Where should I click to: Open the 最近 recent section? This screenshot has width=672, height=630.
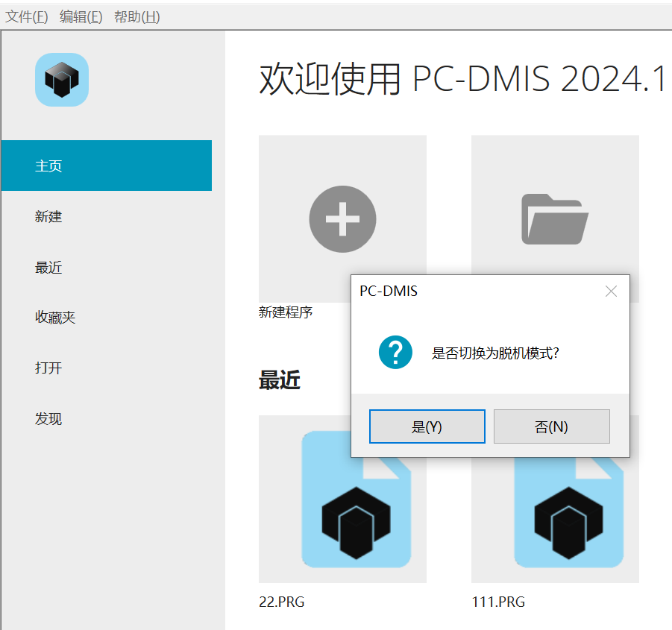pyautogui.click(x=48, y=267)
